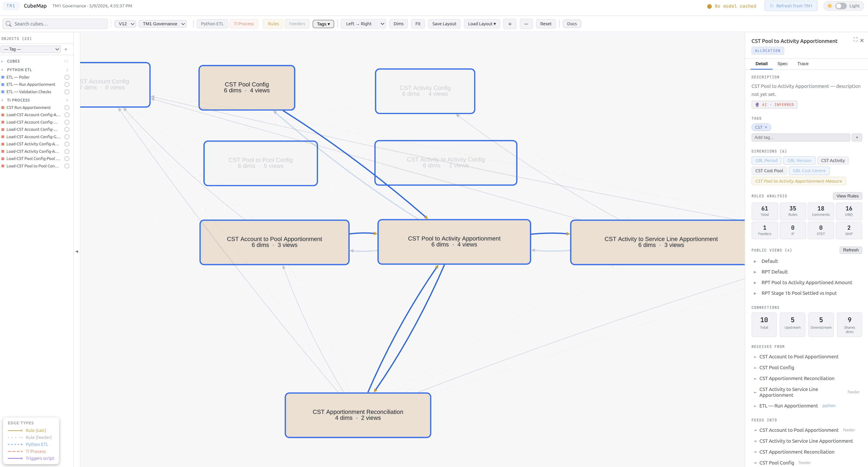This screenshot has height=467, width=868.
Task: Click the Fit button
Action: pyautogui.click(x=418, y=24)
